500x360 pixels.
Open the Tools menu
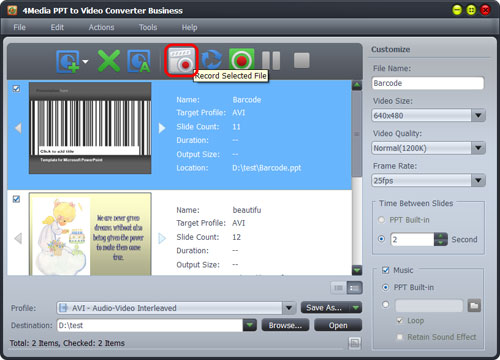148,27
